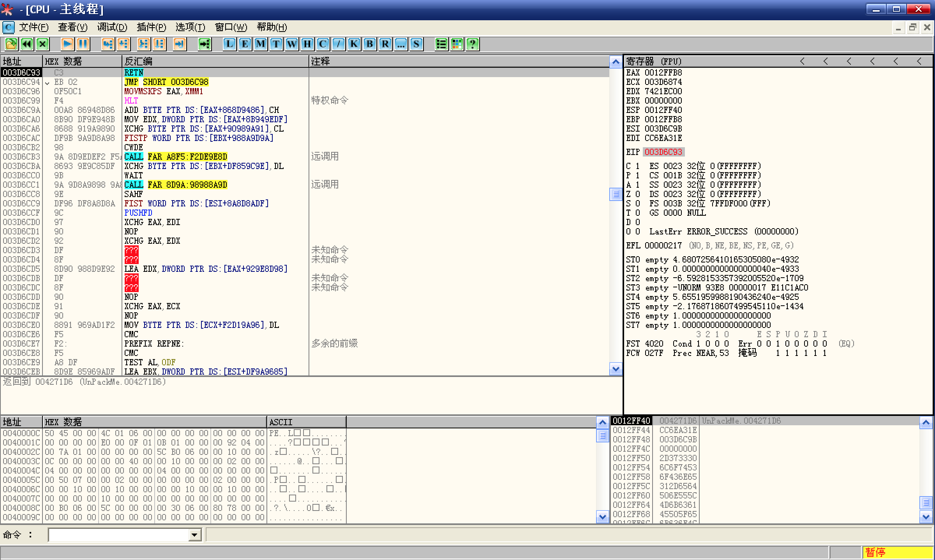This screenshot has width=935, height=560.
Task: Toggle the C carry flag value
Action: point(637,166)
